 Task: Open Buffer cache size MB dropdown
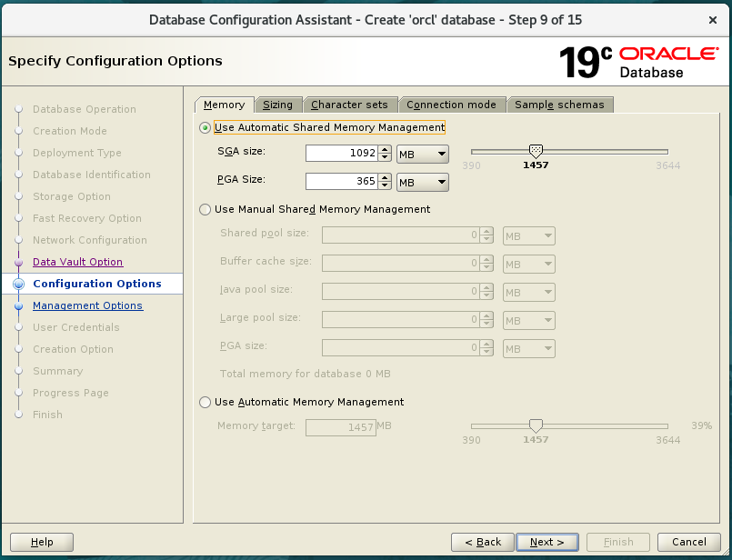pyautogui.click(x=529, y=265)
